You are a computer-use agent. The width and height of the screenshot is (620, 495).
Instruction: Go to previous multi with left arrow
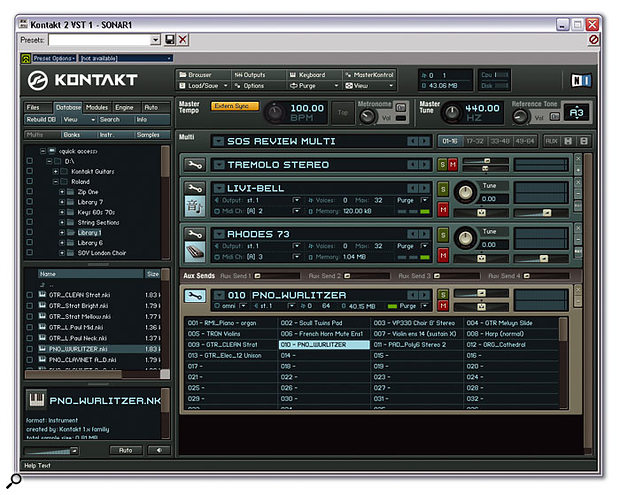(x=412, y=141)
